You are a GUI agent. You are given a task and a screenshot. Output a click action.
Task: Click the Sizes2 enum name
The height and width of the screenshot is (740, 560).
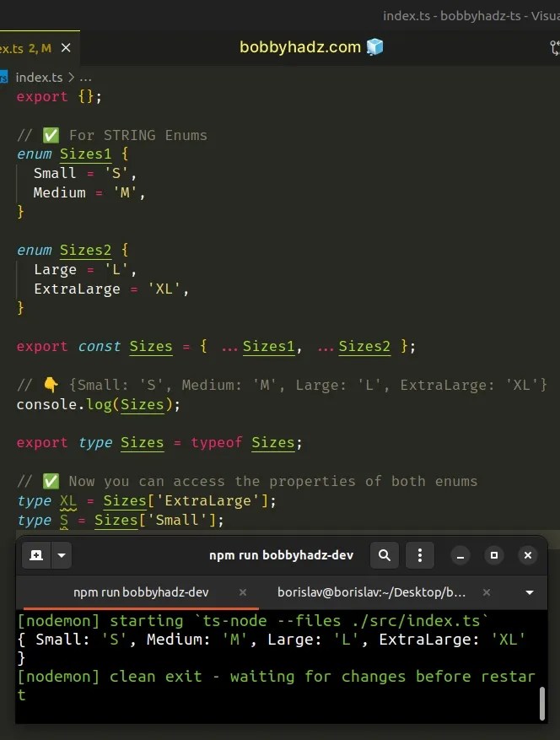pos(85,250)
